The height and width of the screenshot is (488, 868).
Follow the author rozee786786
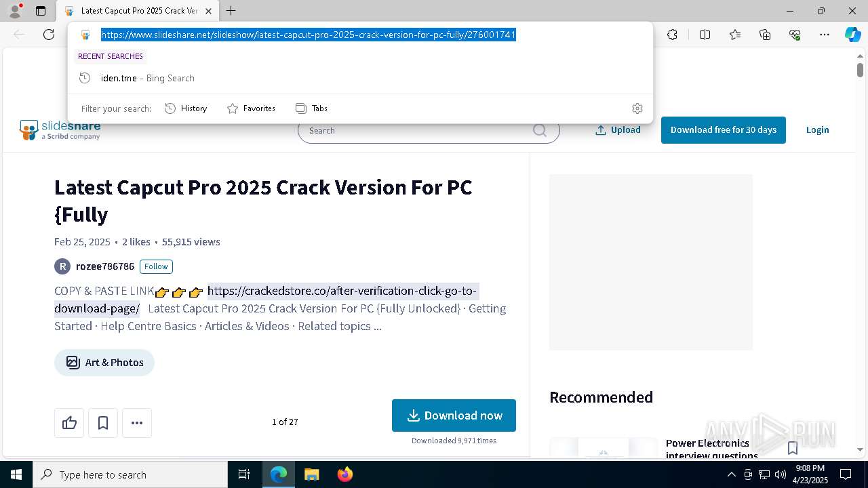[156, 266]
